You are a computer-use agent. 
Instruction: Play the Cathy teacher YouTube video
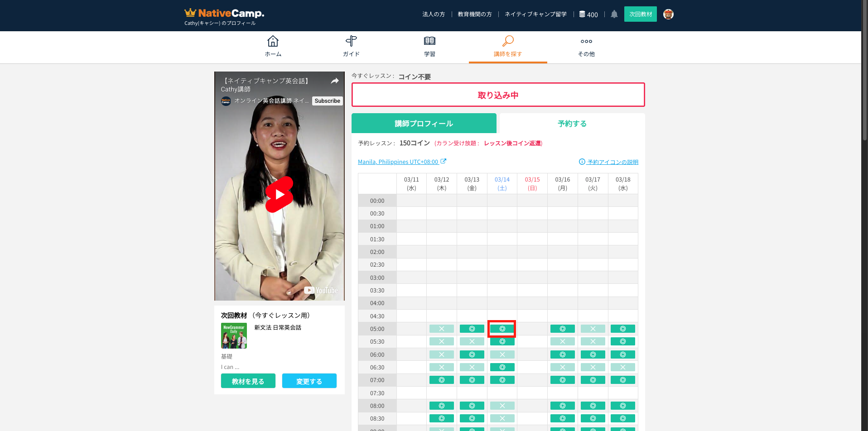click(280, 195)
